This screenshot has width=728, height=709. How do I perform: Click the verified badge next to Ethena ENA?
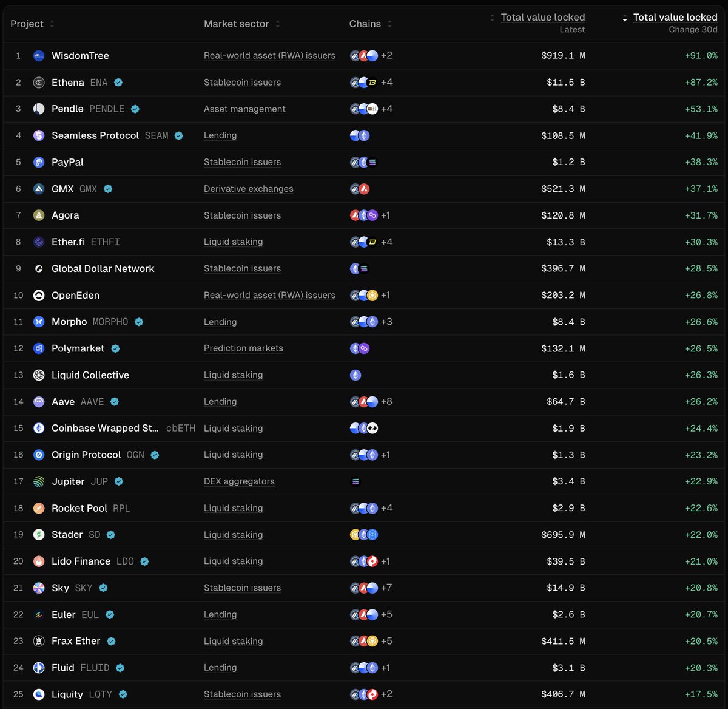119,83
